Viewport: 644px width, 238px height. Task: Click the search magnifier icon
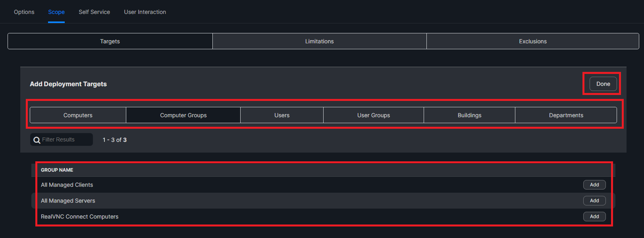[x=37, y=140]
